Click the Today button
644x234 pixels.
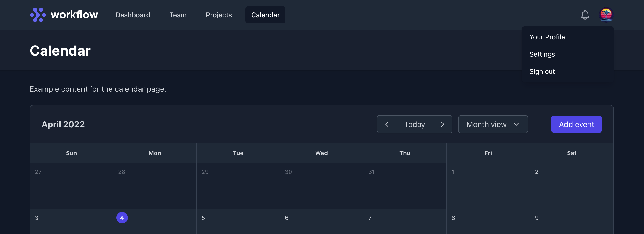tap(415, 124)
